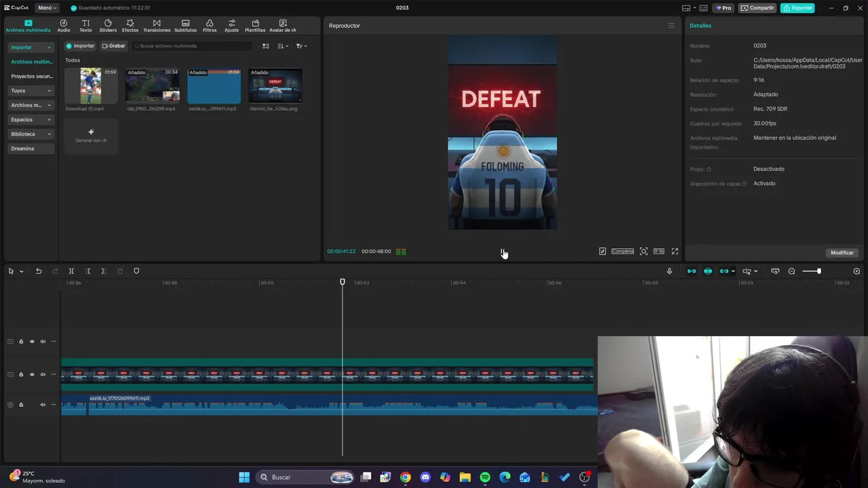
Task: Click the Exportar button
Action: [x=797, y=8]
